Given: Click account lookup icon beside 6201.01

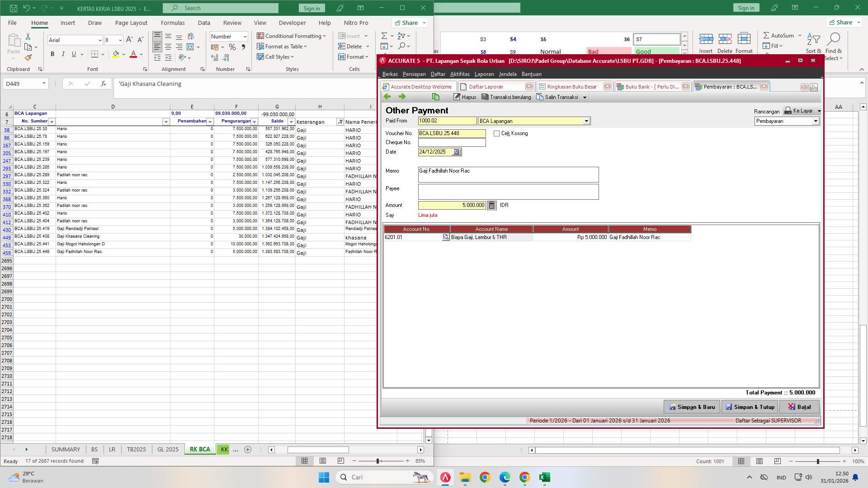Looking at the screenshot, I should pyautogui.click(x=445, y=237).
